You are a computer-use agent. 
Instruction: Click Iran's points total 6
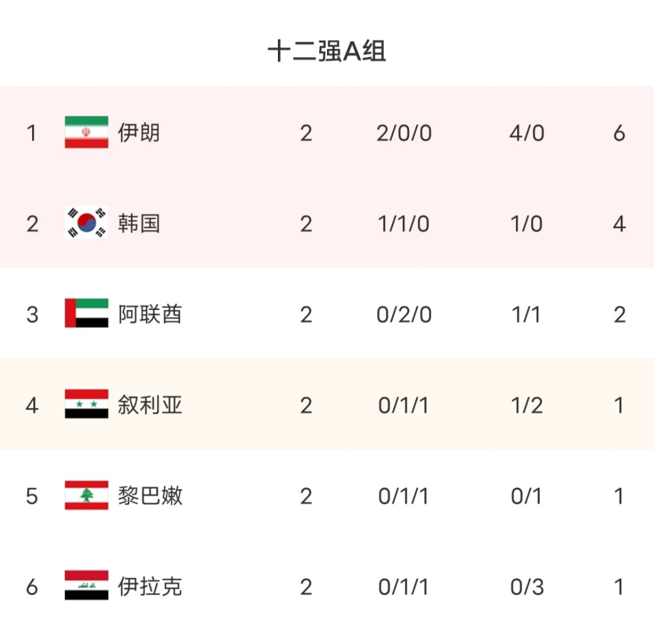pos(619,133)
